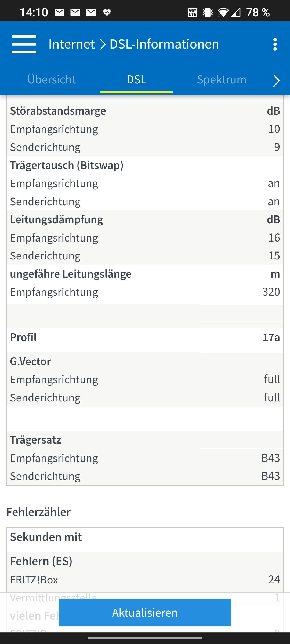This screenshot has width=290, height=644.
Task: Tap the Internet breadcrumb in header
Action: click(x=72, y=44)
